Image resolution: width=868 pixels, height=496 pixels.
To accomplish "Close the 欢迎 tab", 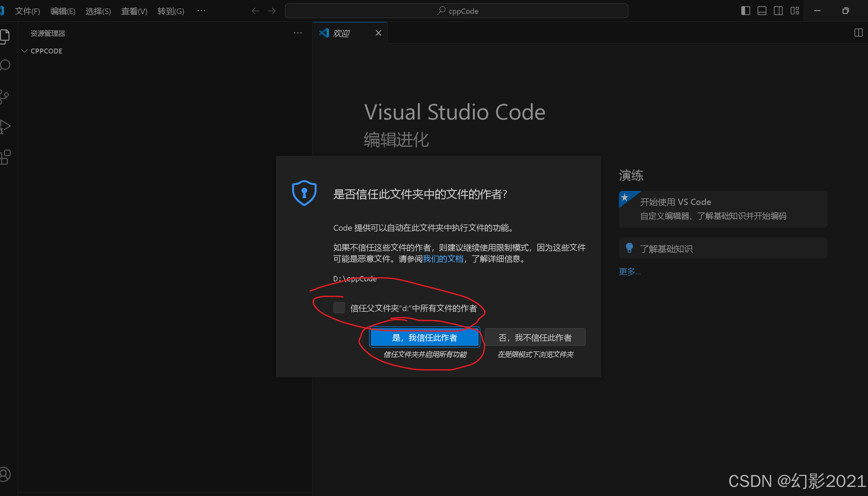I will coord(378,33).
